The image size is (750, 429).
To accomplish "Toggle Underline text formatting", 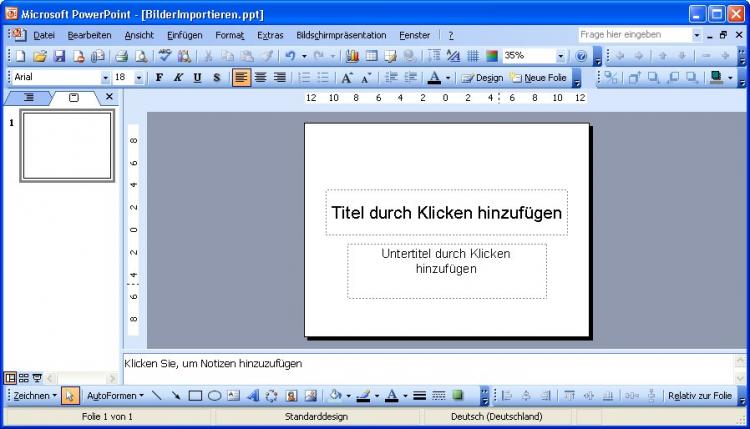I will click(x=197, y=78).
